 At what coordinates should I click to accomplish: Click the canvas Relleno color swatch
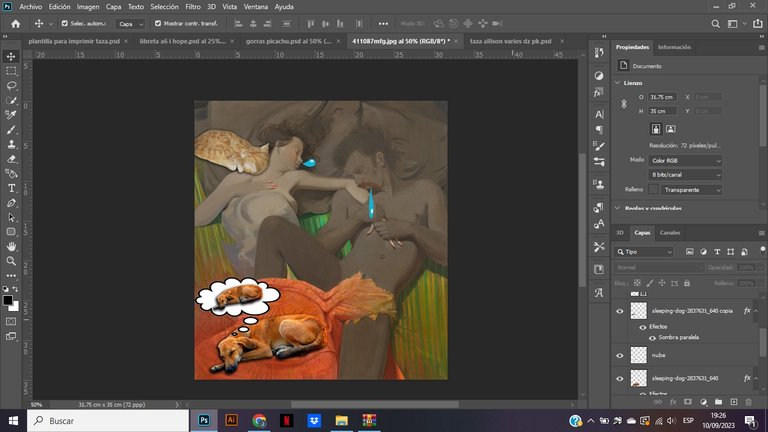pyautogui.click(x=653, y=190)
